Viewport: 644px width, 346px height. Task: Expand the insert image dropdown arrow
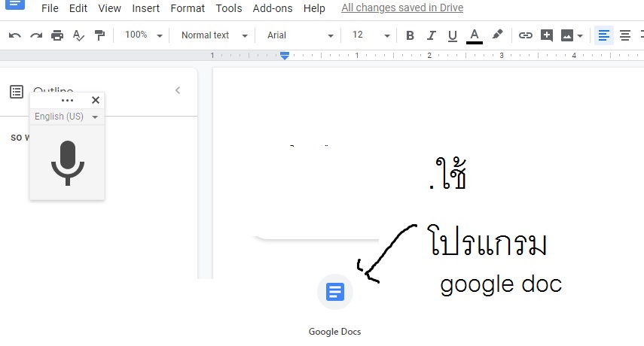click(x=580, y=36)
